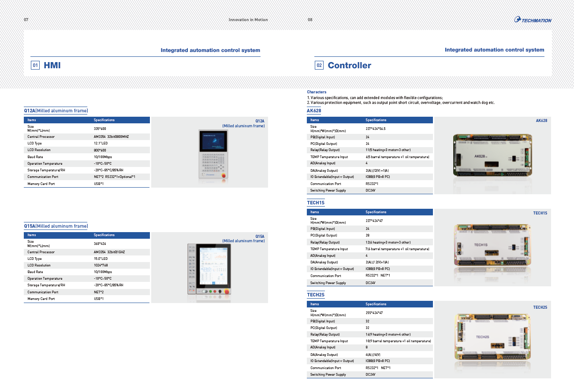Select the Controller section heading
This screenshot has height=392, width=574.
pos(349,66)
